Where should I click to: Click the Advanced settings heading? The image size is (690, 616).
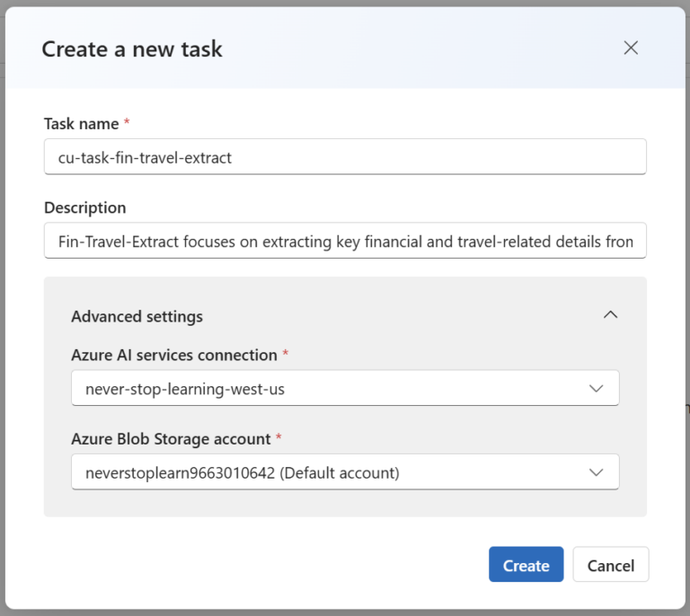[137, 316]
